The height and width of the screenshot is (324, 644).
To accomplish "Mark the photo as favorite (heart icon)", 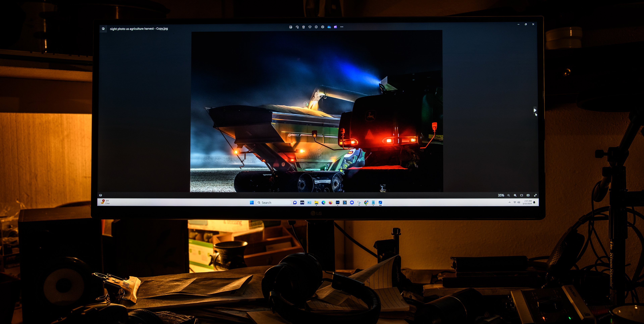I will coord(310,27).
